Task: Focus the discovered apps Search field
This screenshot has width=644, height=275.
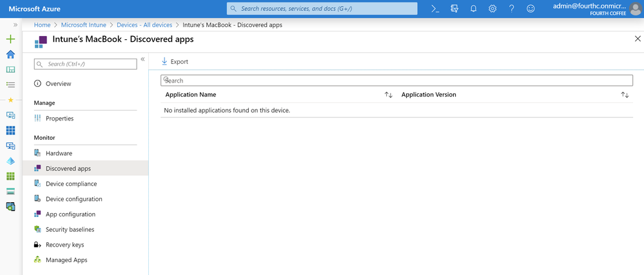Action: (x=396, y=81)
